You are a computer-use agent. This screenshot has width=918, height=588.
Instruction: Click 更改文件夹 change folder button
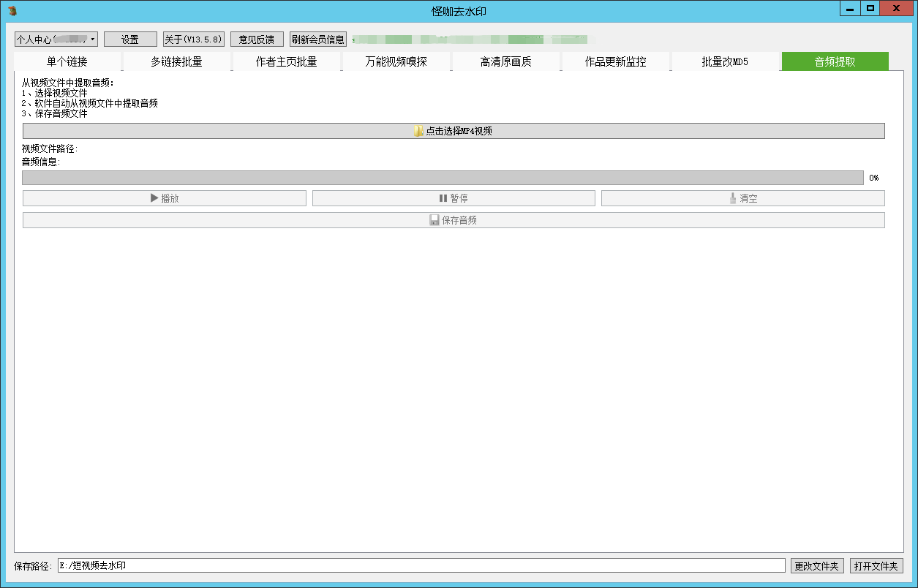pos(818,566)
